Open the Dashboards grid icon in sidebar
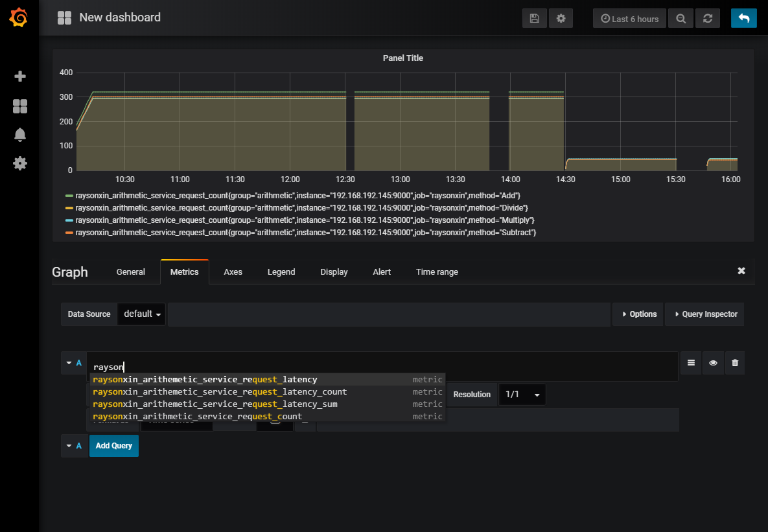Image resolution: width=768 pixels, height=532 pixels. pyautogui.click(x=19, y=106)
